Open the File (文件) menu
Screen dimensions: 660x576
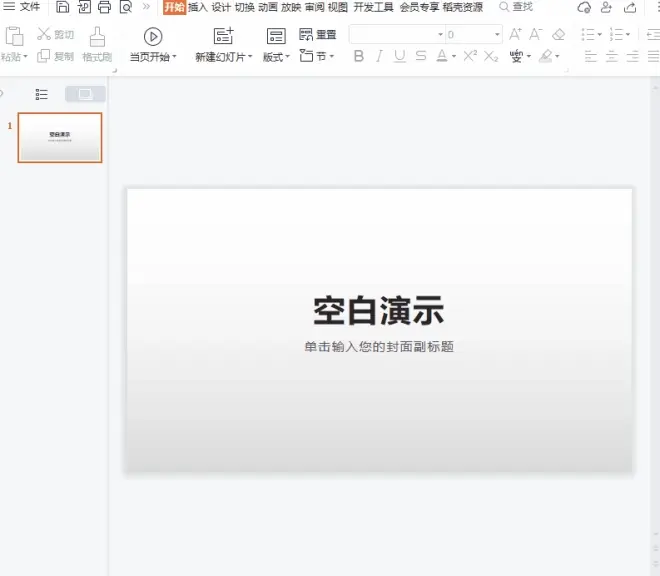[22, 7]
